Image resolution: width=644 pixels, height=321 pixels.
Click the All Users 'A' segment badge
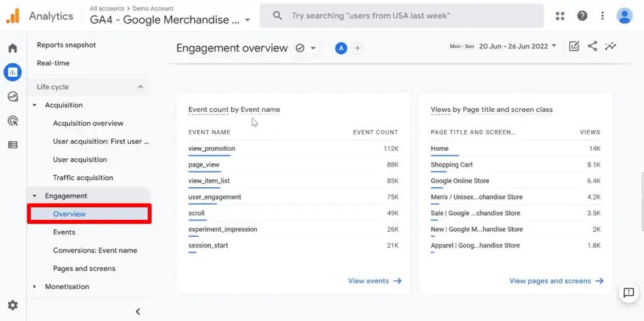click(x=341, y=48)
